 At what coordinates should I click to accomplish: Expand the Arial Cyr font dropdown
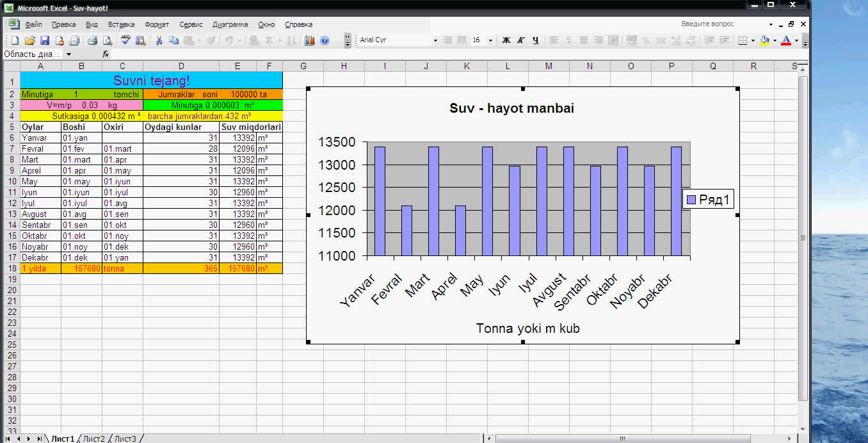[435, 40]
